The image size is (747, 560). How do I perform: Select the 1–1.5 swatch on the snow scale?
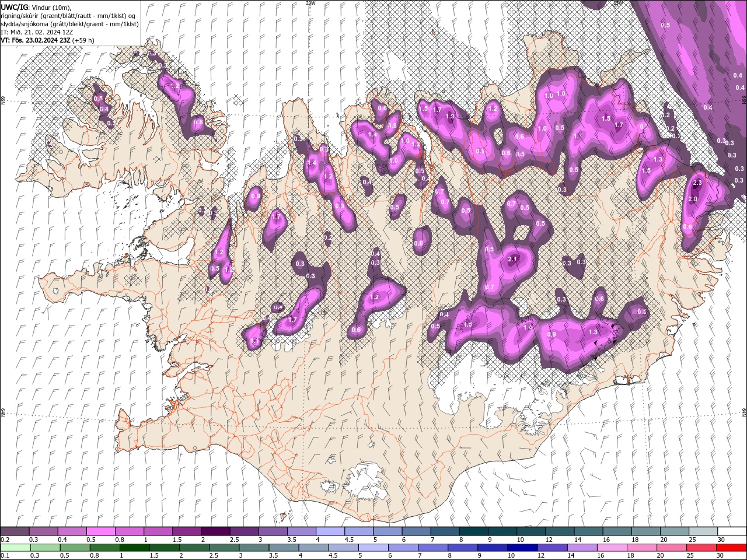click(x=158, y=531)
